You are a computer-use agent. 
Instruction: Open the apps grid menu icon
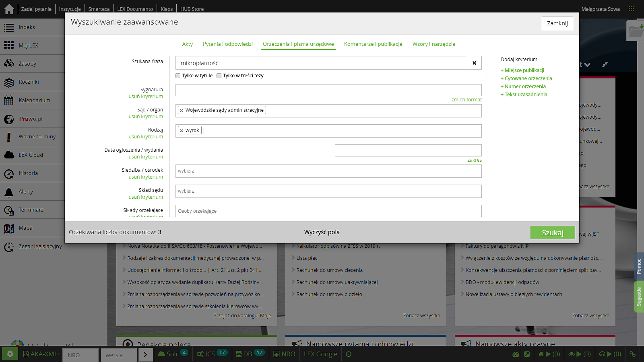631,9
